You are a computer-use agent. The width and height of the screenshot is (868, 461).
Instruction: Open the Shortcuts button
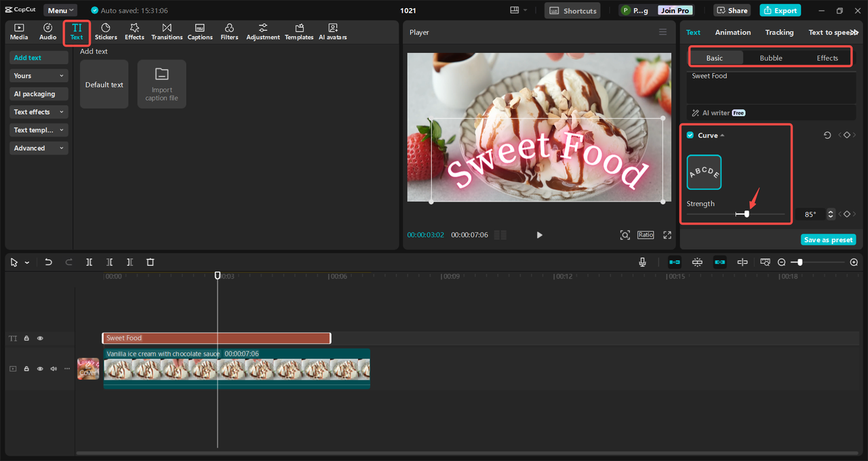[x=572, y=10]
